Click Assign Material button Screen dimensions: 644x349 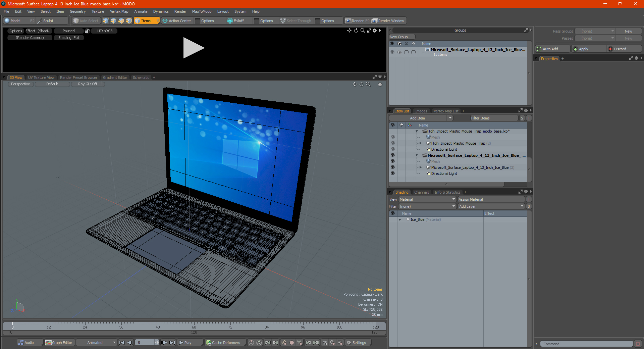[491, 199]
